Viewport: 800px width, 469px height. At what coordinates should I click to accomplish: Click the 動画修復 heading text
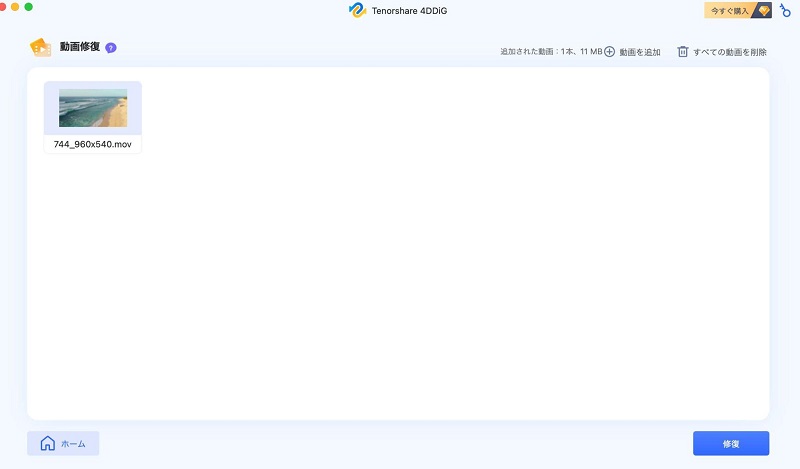tap(80, 47)
